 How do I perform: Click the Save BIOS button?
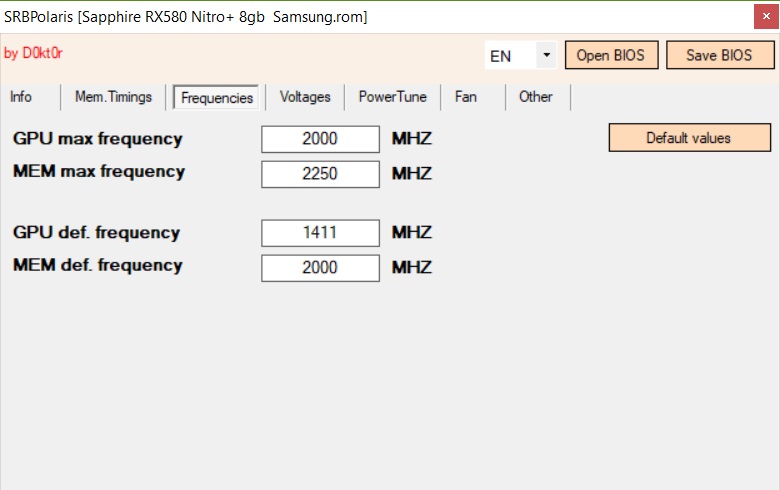720,55
